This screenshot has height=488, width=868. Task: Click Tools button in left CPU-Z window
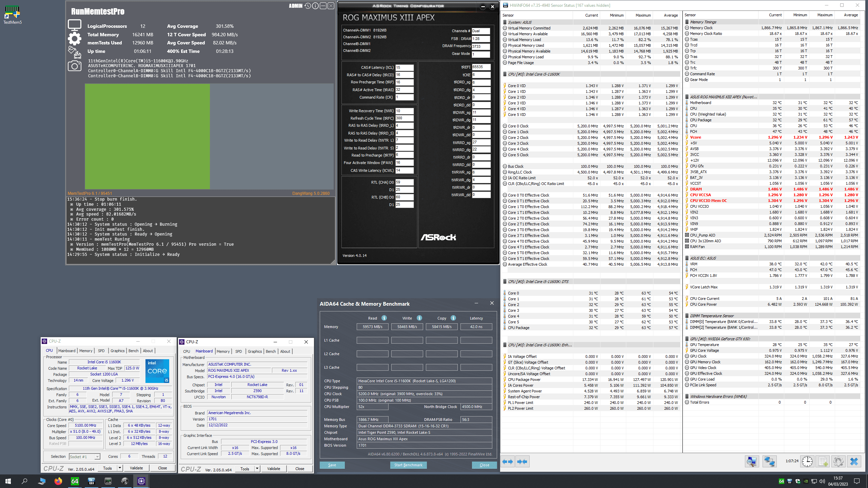[x=107, y=468]
